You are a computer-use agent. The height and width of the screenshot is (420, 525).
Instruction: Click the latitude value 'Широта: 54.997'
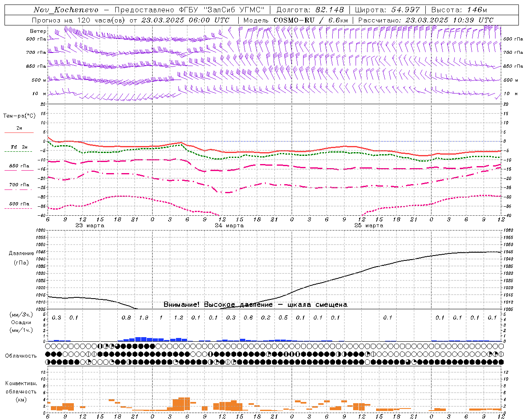[x=388, y=10]
